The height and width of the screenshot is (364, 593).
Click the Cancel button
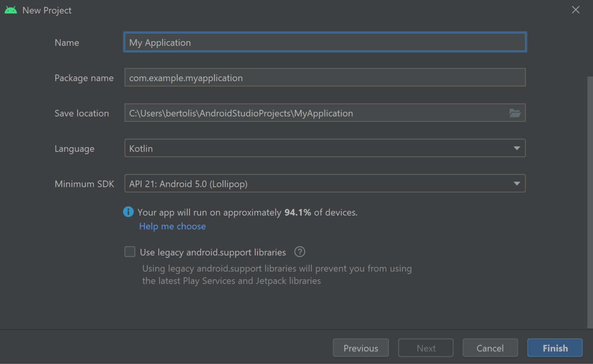(490, 348)
